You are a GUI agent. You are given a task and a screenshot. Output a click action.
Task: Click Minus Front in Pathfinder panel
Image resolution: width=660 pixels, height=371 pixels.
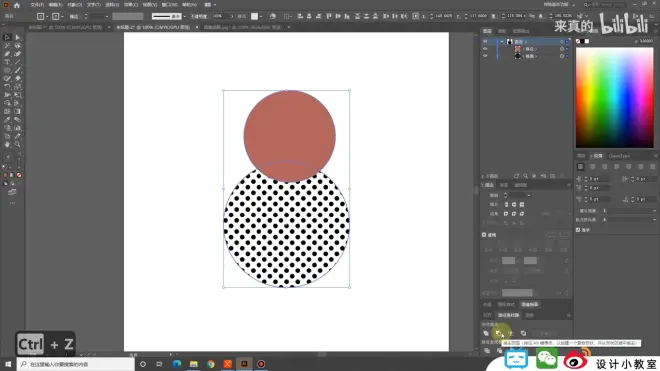click(x=499, y=333)
